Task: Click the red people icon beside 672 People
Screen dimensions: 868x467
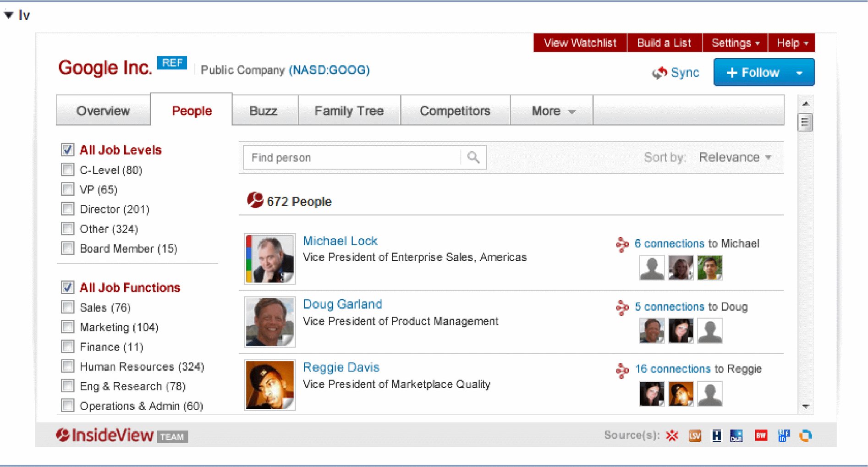Action: pos(255,200)
